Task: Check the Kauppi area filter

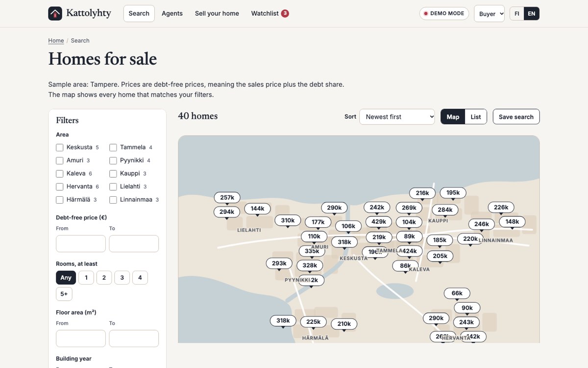Action: [113, 173]
